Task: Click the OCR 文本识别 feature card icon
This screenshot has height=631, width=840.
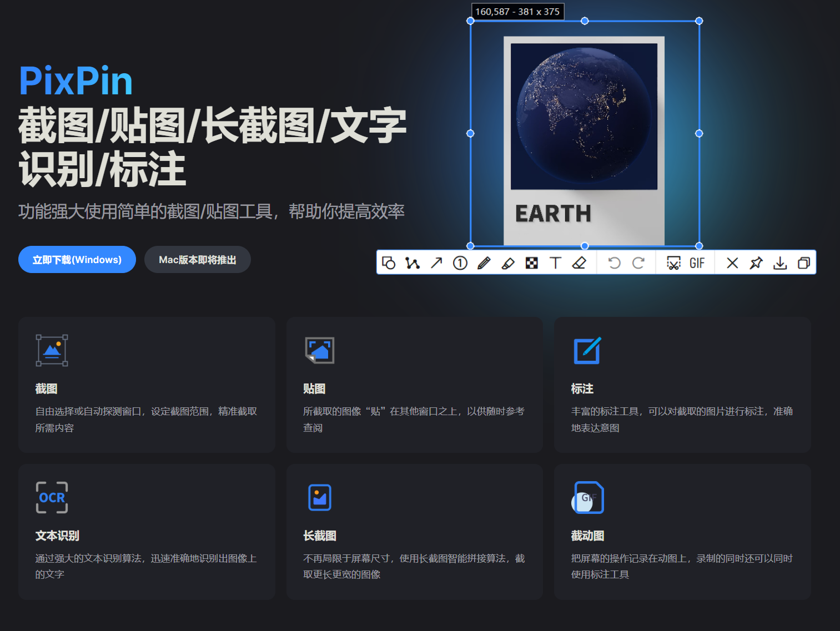Action: pyautogui.click(x=52, y=497)
